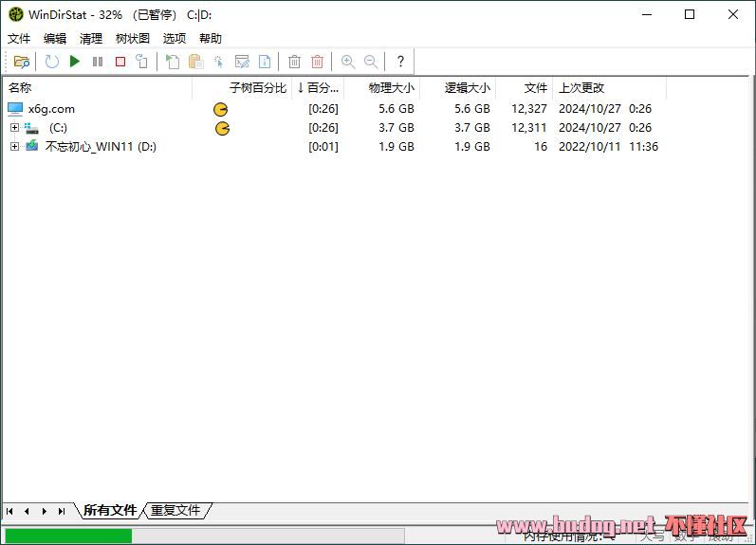756x545 pixels.
Task: Pause the scan with the pause icon
Action: pos(98,62)
